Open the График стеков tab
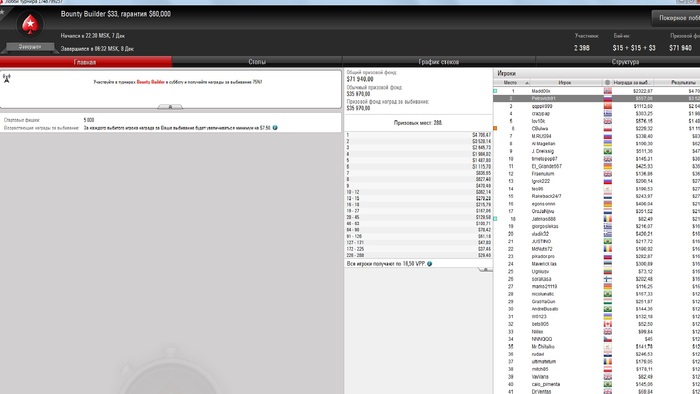Screen dimensions: 700x394 pyautogui.click(x=439, y=62)
